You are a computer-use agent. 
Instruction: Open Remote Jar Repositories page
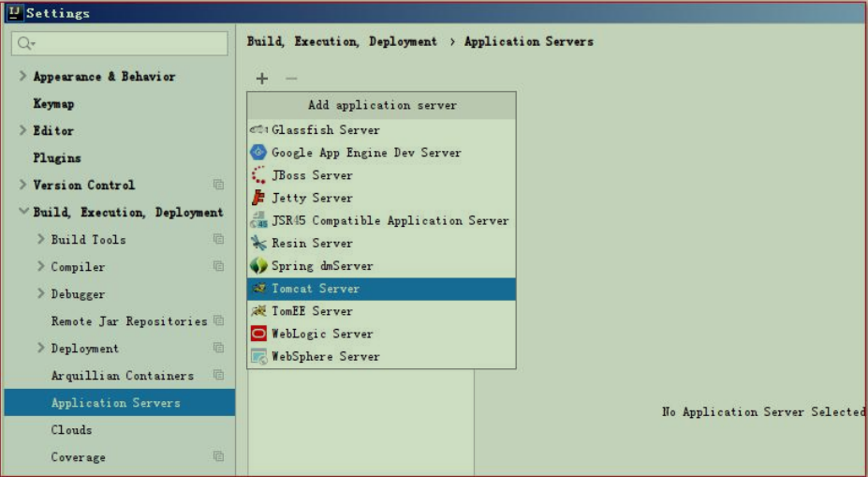(x=129, y=320)
